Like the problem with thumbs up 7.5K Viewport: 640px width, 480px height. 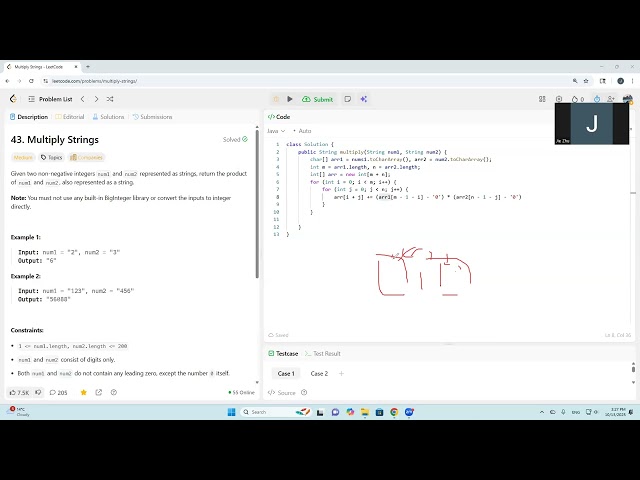(19, 393)
